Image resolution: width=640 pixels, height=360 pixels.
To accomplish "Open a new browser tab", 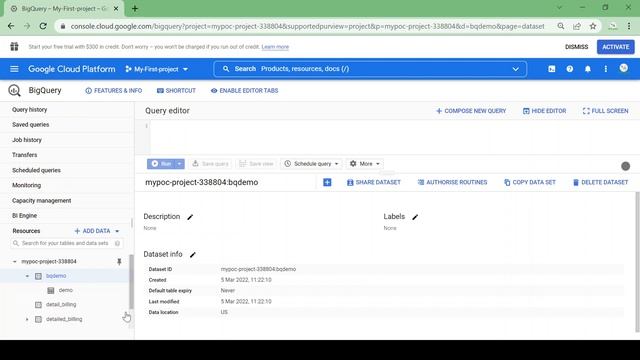I will pyautogui.click(x=135, y=9).
